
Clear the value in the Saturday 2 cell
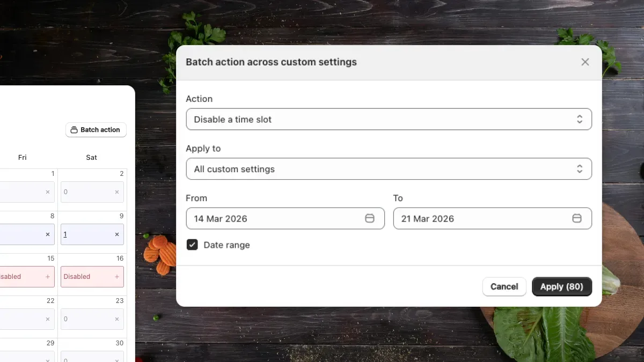[117, 191]
